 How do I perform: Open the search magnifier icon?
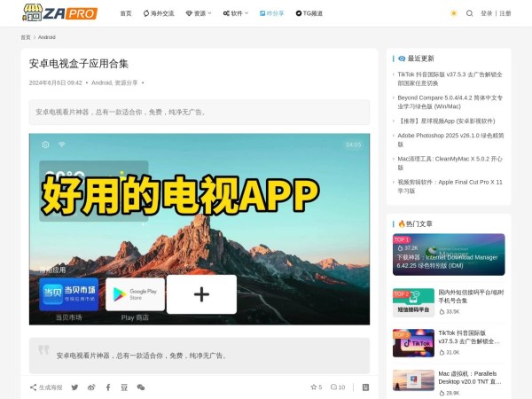[x=469, y=13]
